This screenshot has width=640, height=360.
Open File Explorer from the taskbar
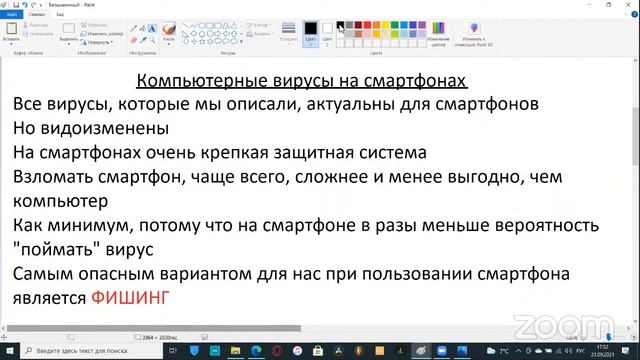236,351
